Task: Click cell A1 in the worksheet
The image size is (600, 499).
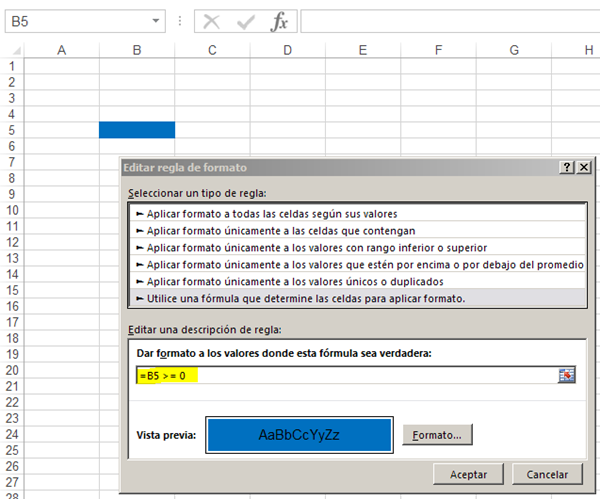Action: point(62,66)
